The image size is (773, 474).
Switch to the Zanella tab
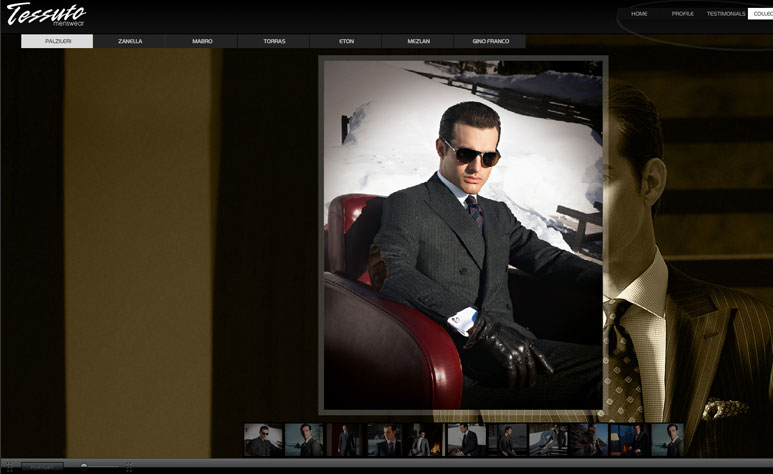point(130,41)
